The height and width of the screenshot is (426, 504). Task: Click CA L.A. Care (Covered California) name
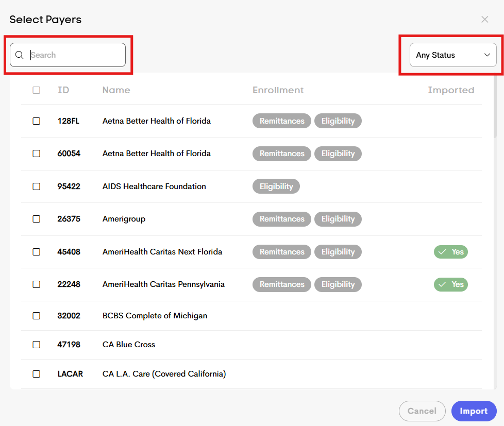(x=164, y=374)
